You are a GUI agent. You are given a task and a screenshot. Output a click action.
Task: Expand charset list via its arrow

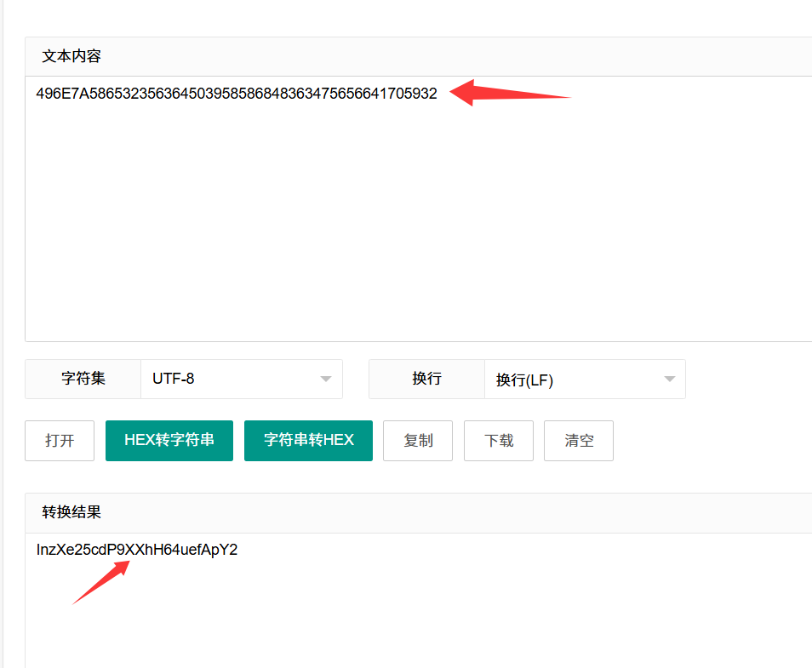[x=326, y=379]
